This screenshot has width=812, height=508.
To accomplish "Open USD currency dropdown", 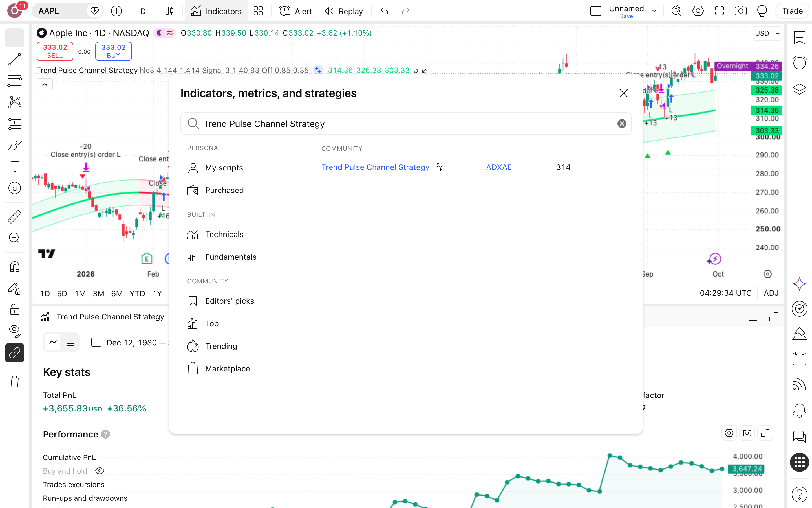I will pyautogui.click(x=767, y=33).
